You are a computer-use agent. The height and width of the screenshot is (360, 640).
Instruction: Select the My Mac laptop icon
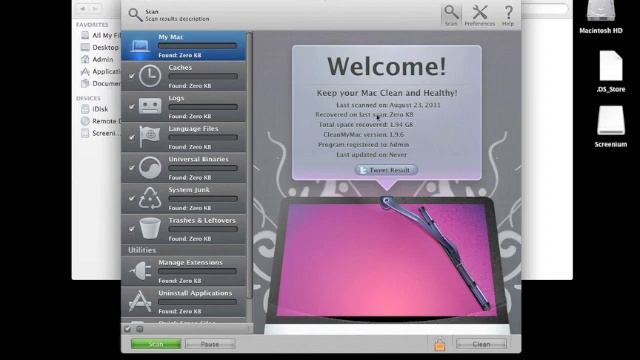(140, 46)
